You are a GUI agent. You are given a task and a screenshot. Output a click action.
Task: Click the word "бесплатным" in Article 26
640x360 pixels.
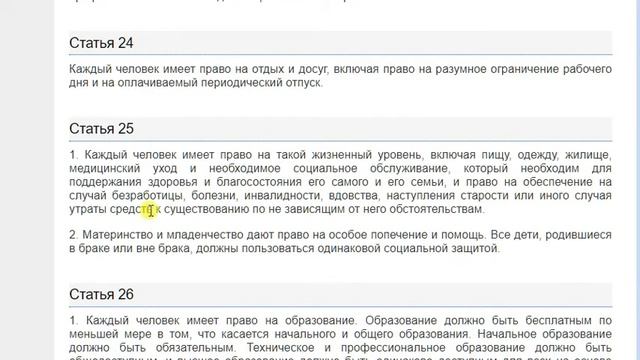[x=558, y=321]
